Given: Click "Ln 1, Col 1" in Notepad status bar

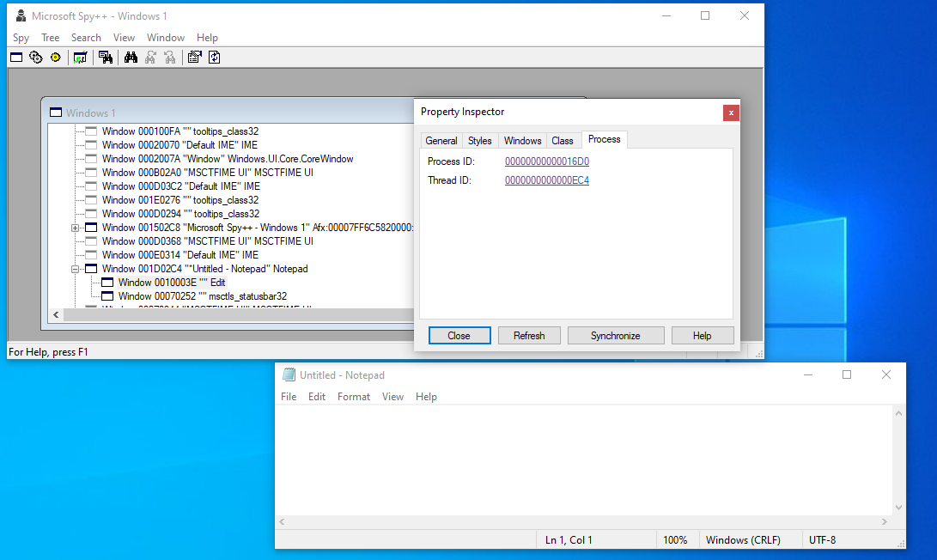Looking at the screenshot, I should [569, 540].
